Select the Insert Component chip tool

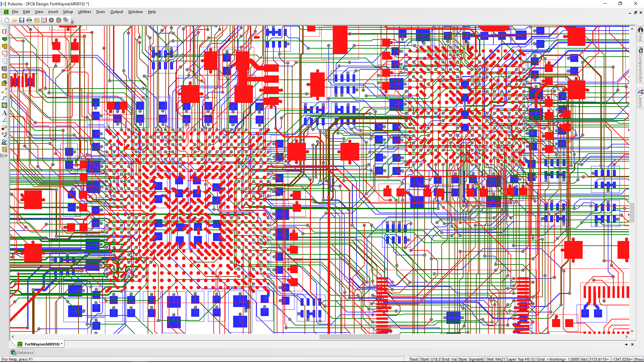4,32
